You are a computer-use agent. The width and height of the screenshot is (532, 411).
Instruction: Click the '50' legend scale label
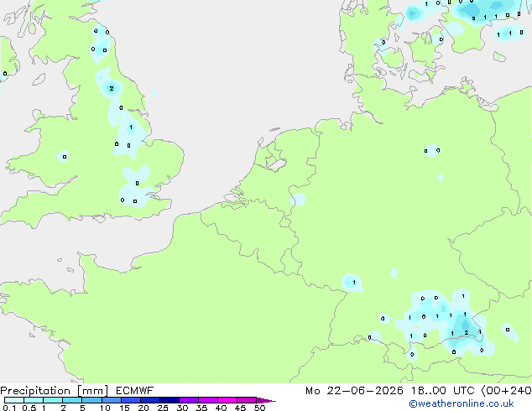[x=259, y=408]
